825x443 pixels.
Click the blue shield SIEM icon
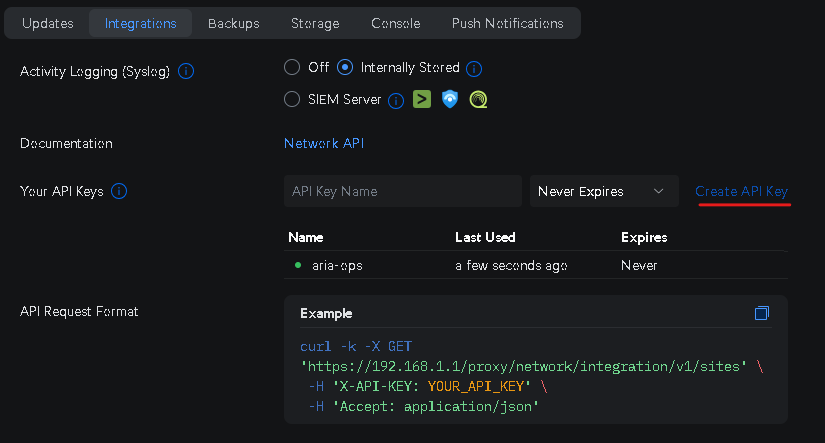[450, 99]
